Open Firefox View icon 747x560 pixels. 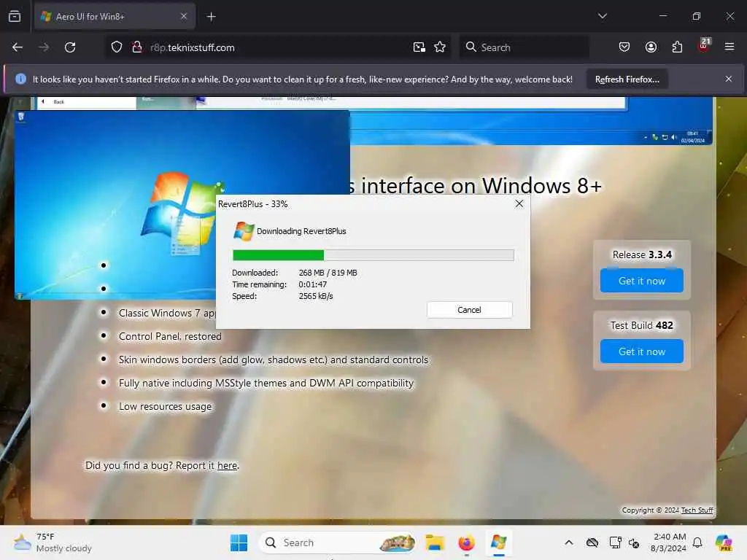pos(15,16)
